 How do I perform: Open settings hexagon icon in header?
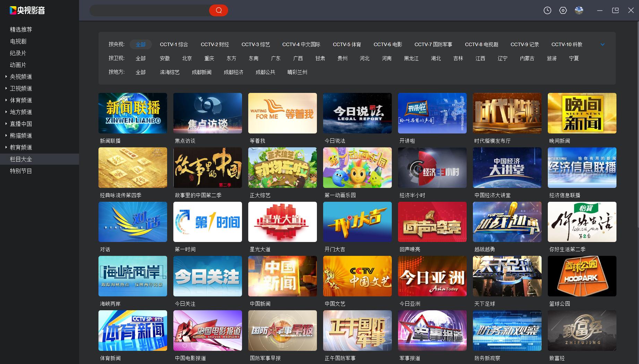[x=563, y=10]
